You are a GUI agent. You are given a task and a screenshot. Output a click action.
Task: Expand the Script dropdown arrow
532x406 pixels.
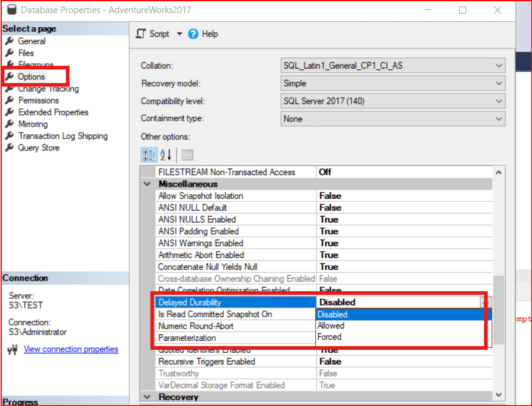click(x=180, y=34)
